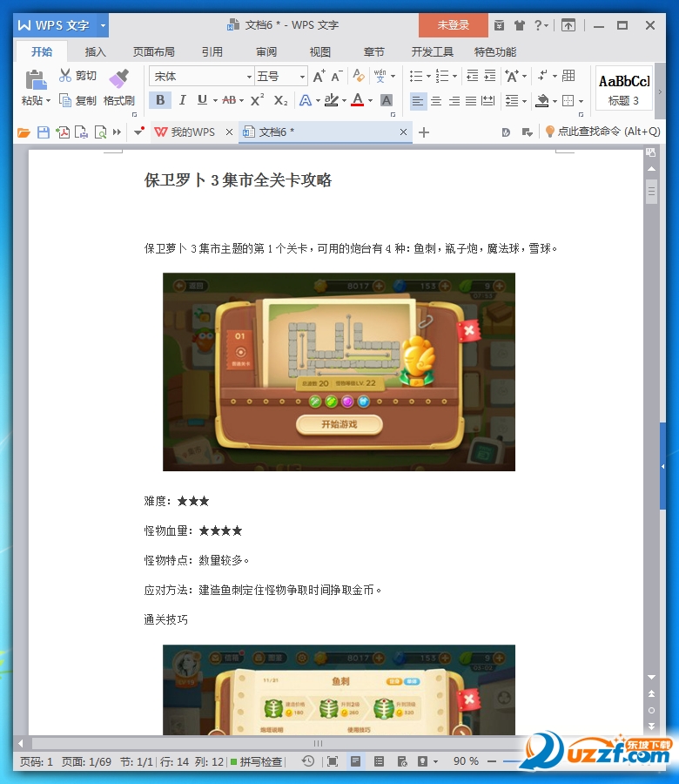This screenshot has height=784, width=679.
Task: Click the outline view icon in status bar
Action: (x=380, y=761)
